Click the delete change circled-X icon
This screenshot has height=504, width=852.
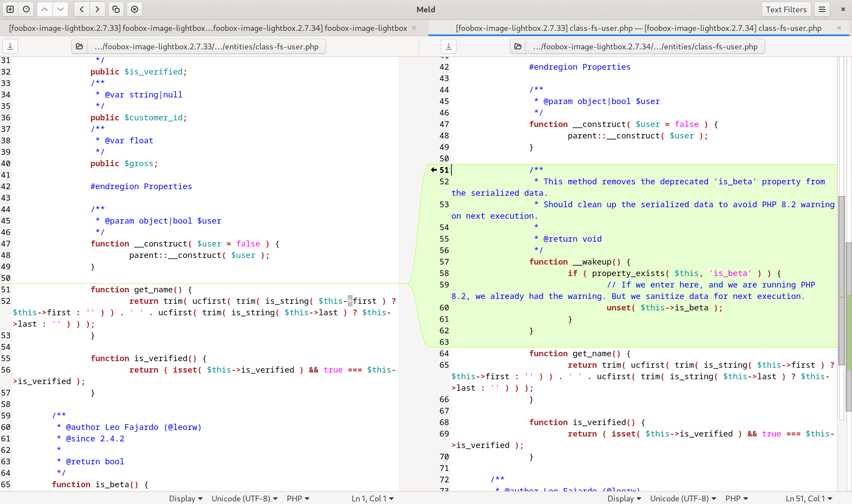pos(135,9)
